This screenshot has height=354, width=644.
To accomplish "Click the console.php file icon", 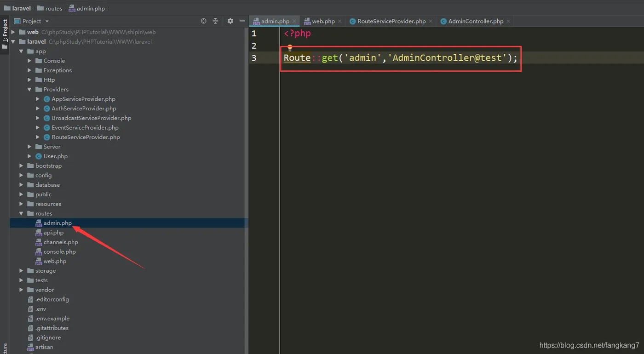I will [39, 252].
